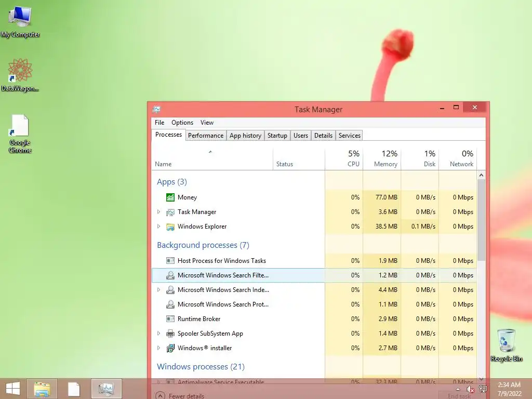Sort by the Network column header

(458, 159)
